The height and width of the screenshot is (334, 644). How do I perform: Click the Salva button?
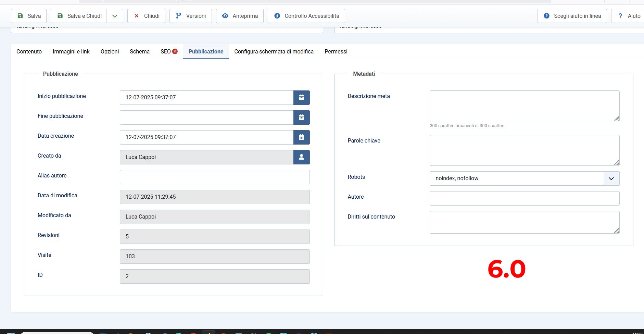pos(29,16)
